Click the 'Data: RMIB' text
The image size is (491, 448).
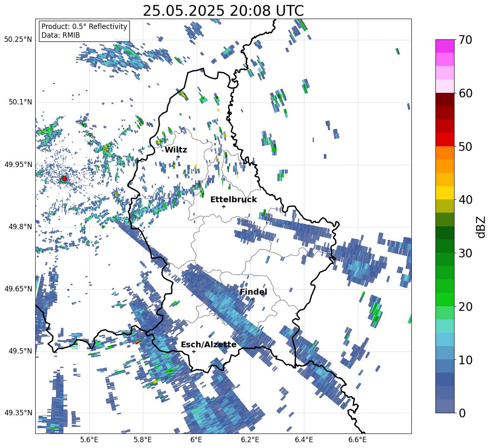(x=61, y=35)
